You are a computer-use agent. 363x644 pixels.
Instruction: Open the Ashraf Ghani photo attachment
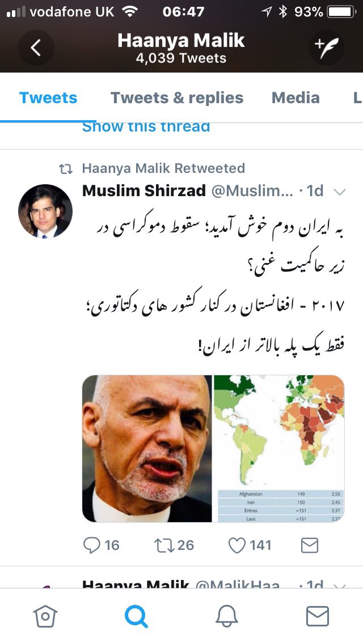147,448
